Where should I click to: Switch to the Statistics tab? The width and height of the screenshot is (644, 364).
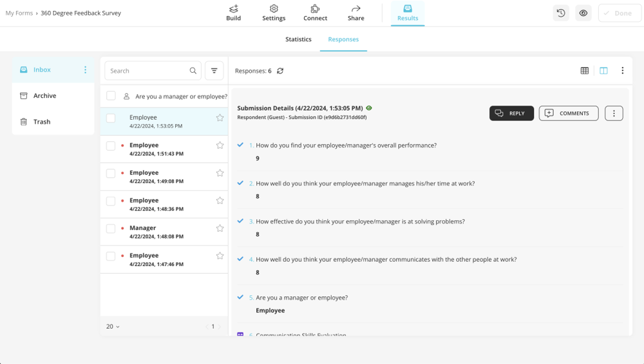pyautogui.click(x=298, y=39)
